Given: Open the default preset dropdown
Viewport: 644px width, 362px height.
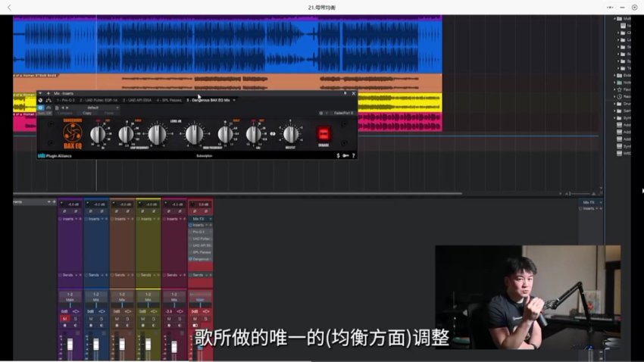Looking at the screenshot, I should click(93, 108).
